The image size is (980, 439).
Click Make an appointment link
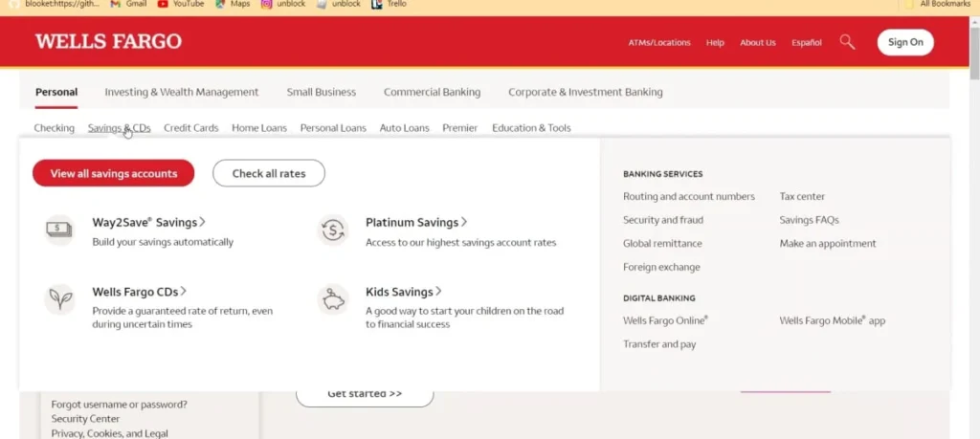pos(828,244)
